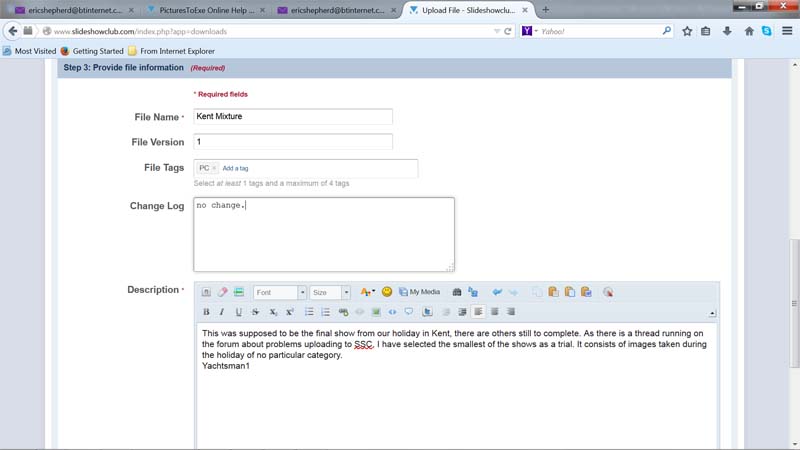800x450 pixels.
Task: Go to the Firefox home page
Action: [749, 31]
